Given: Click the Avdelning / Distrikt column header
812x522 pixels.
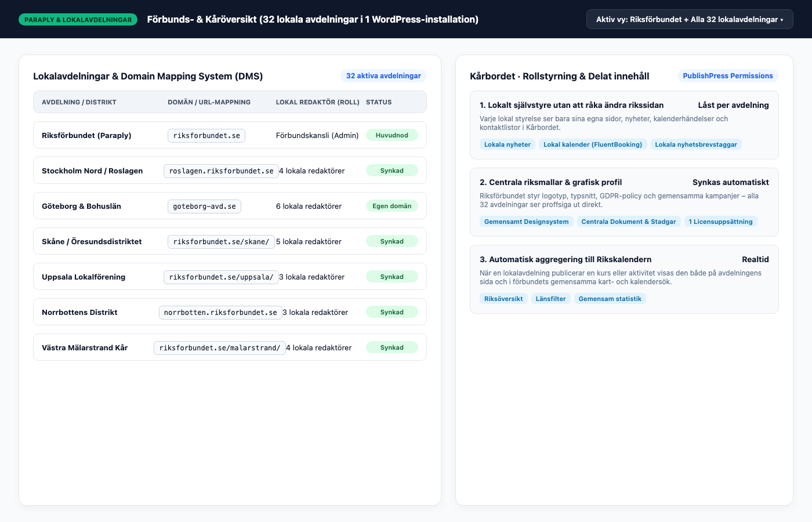Looking at the screenshot, I should point(79,102).
